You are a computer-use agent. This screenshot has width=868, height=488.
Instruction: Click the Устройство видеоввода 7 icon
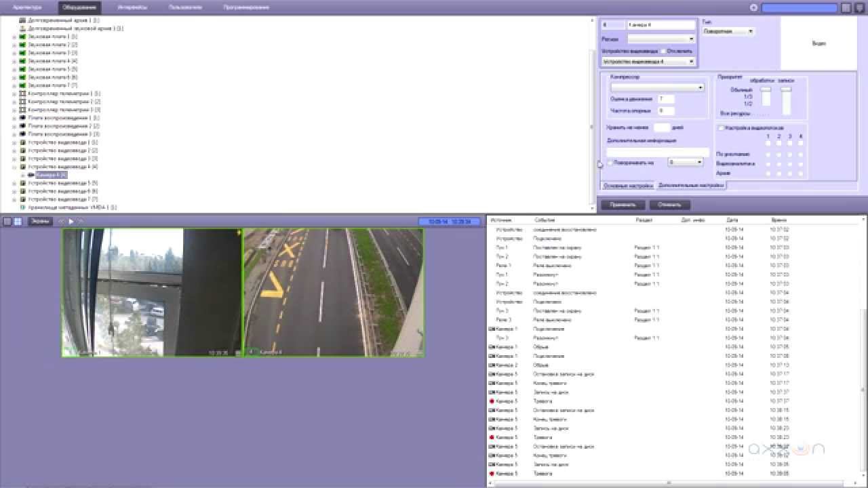click(x=22, y=199)
